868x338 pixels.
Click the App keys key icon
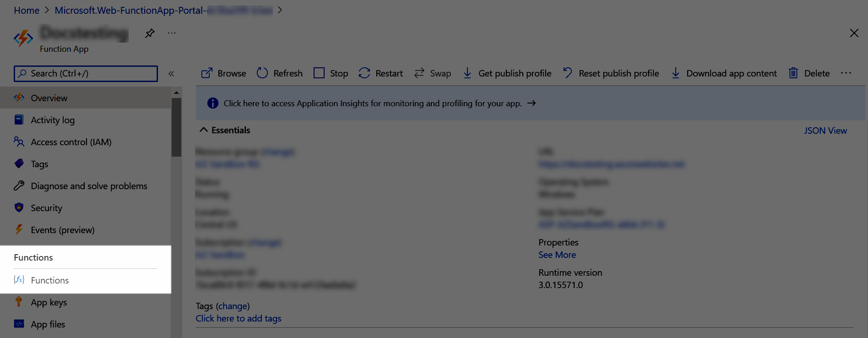click(19, 302)
